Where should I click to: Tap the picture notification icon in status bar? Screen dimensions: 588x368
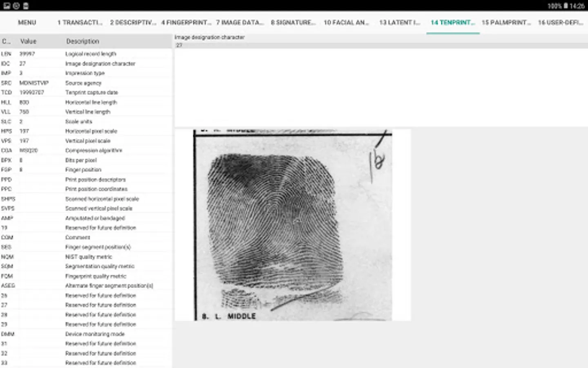(7, 6)
